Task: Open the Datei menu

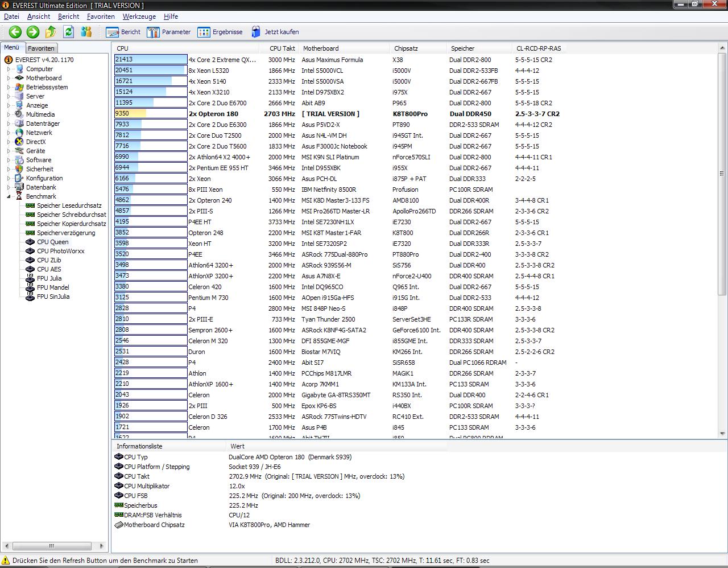Action: pos(11,17)
